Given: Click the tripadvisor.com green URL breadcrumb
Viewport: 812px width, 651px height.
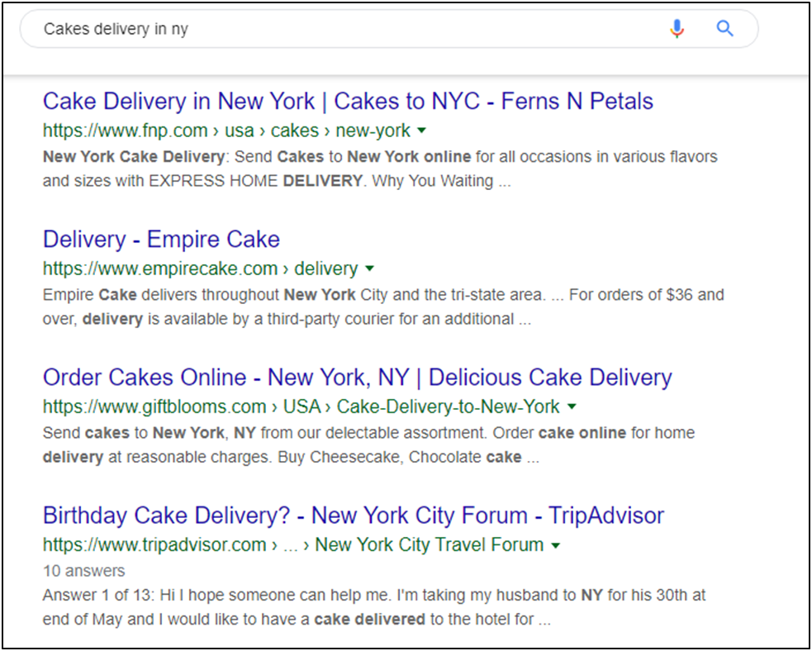Looking at the screenshot, I should coord(293,545).
